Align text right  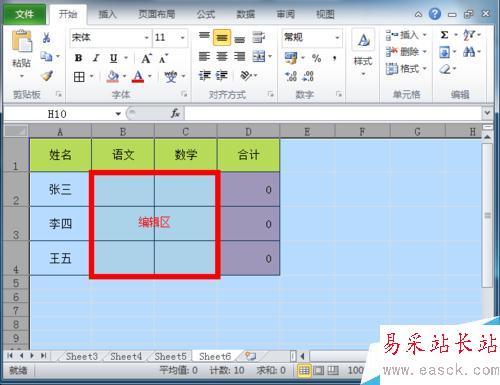(x=240, y=57)
